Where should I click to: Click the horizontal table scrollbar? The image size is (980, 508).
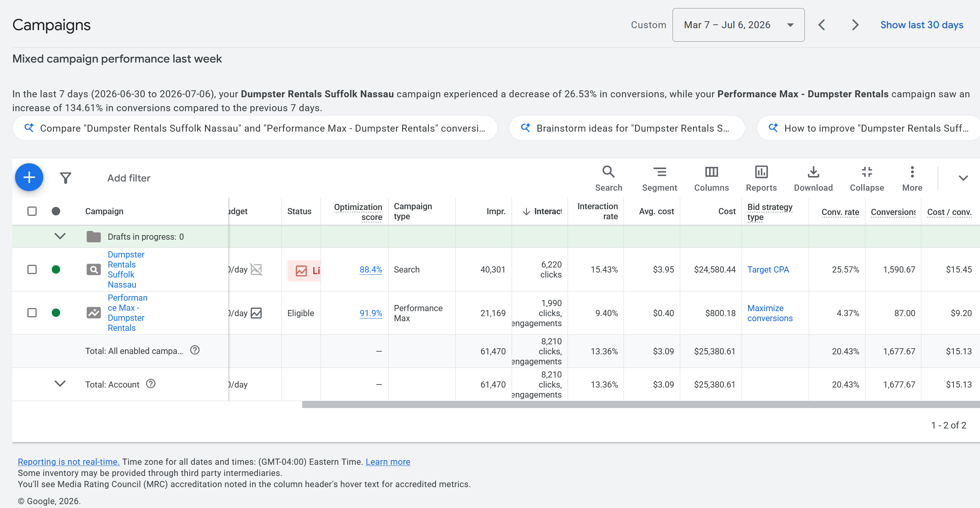[x=640, y=405]
